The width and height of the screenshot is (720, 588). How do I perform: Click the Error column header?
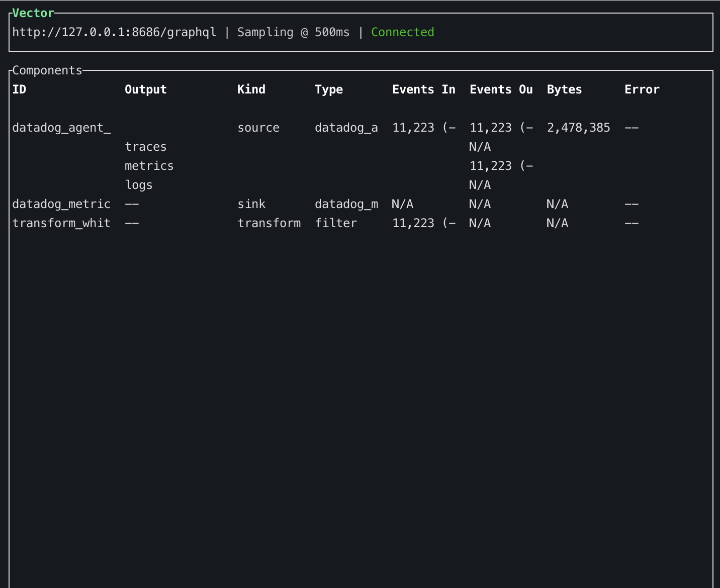[642, 89]
